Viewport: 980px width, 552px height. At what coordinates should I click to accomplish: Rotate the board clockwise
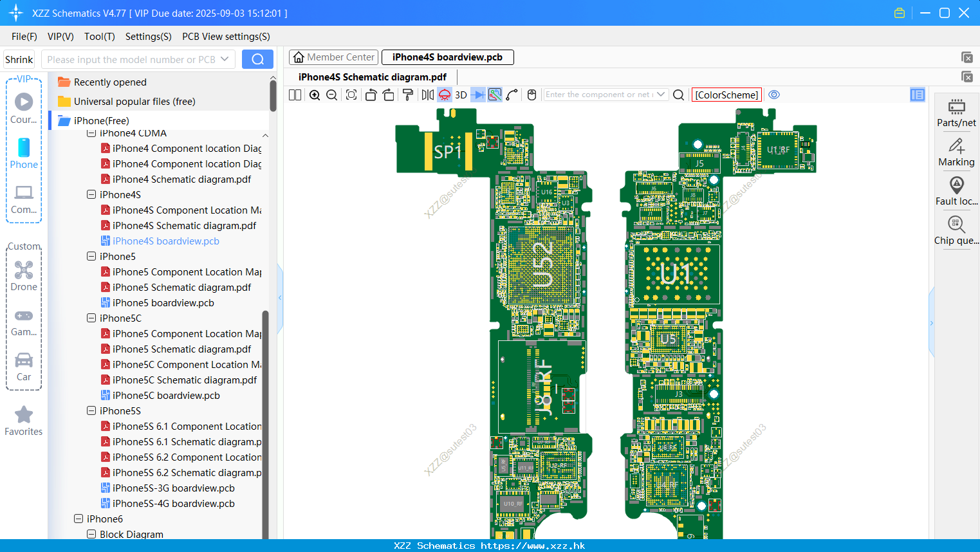[389, 95]
